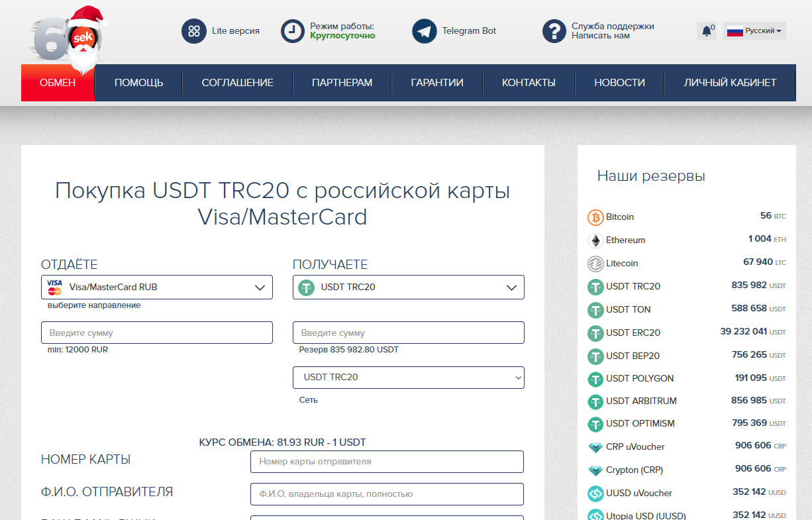Open the ПОМОЩЬ menu item

pyautogui.click(x=138, y=83)
